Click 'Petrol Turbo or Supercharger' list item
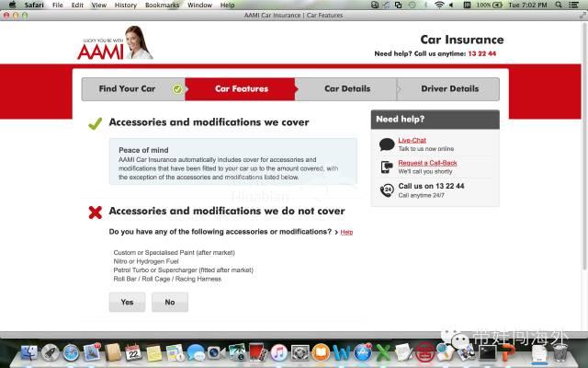Viewport: 588px width, 368px height. pos(183,270)
